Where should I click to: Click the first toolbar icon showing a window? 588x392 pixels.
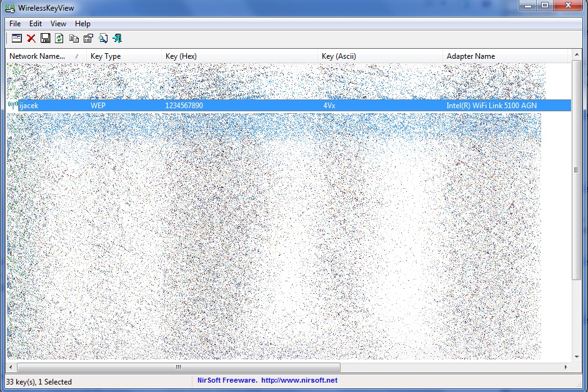coord(17,39)
